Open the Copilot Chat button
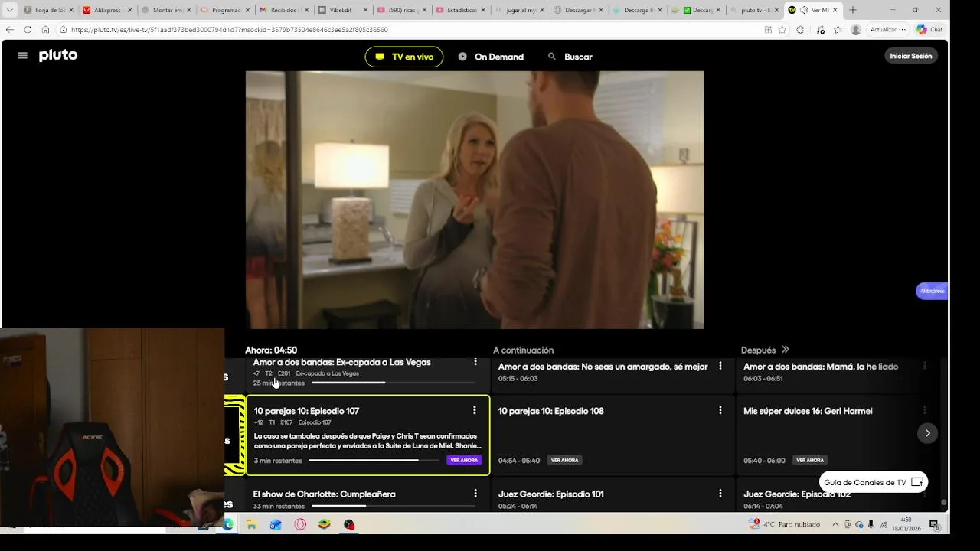 click(x=930, y=30)
